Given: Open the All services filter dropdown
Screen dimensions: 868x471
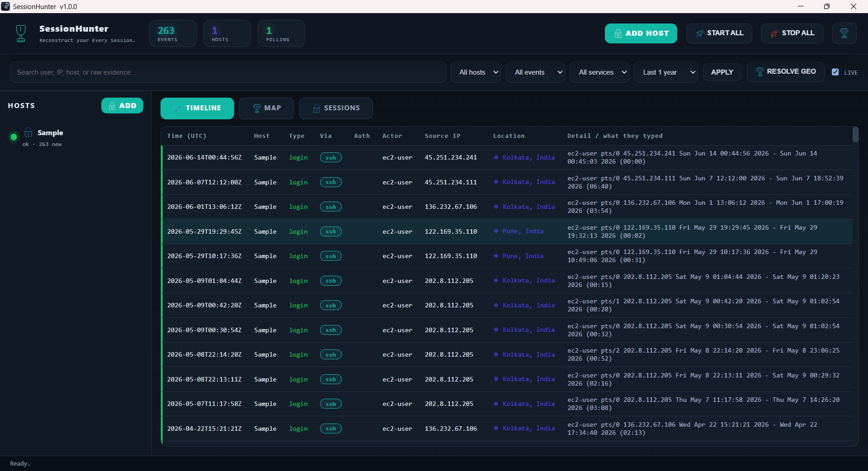Looking at the screenshot, I should click(x=599, y=72).
